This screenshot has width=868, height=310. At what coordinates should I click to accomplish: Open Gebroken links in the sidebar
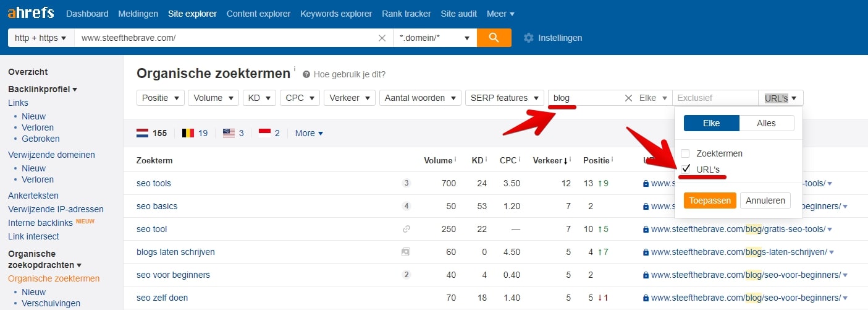[x=41, y=139]
